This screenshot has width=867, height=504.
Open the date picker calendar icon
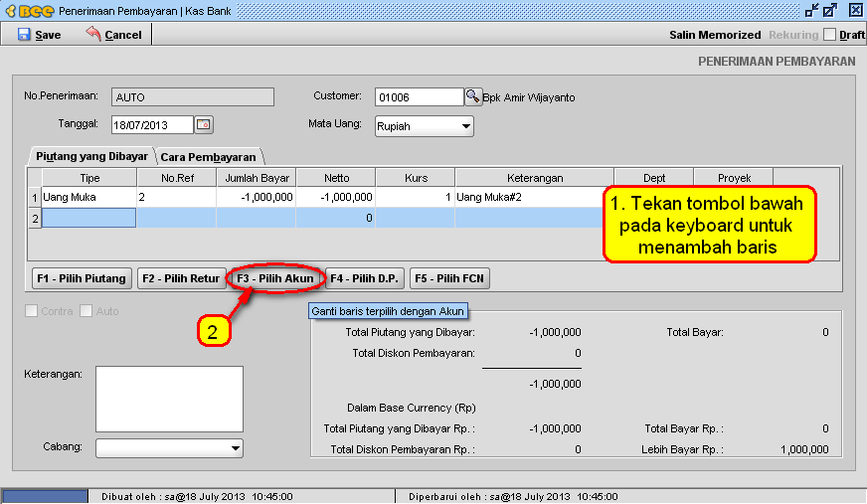click(x=204, y=124)
